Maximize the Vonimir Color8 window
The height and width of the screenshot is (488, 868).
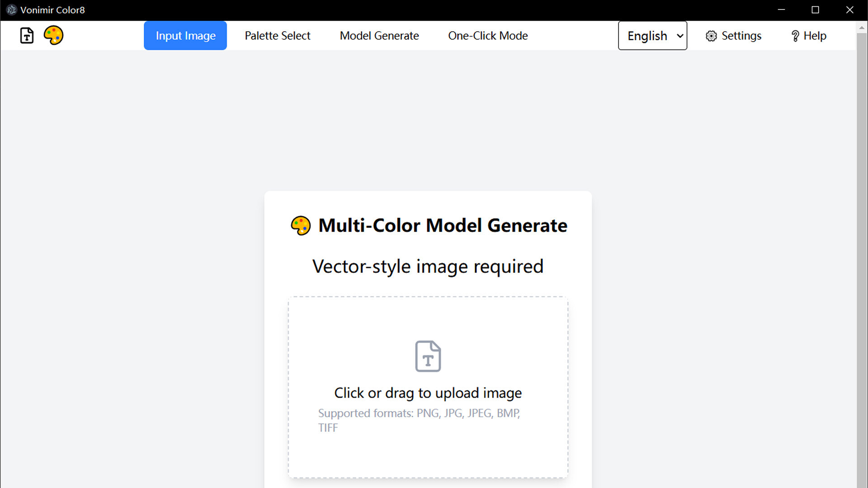(815, 10)
